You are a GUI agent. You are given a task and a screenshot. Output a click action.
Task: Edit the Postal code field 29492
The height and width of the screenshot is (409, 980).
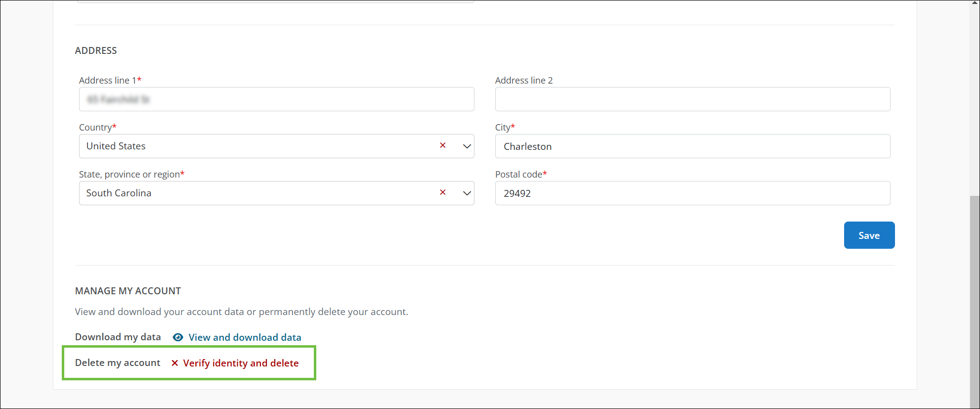tap(692, 193)
